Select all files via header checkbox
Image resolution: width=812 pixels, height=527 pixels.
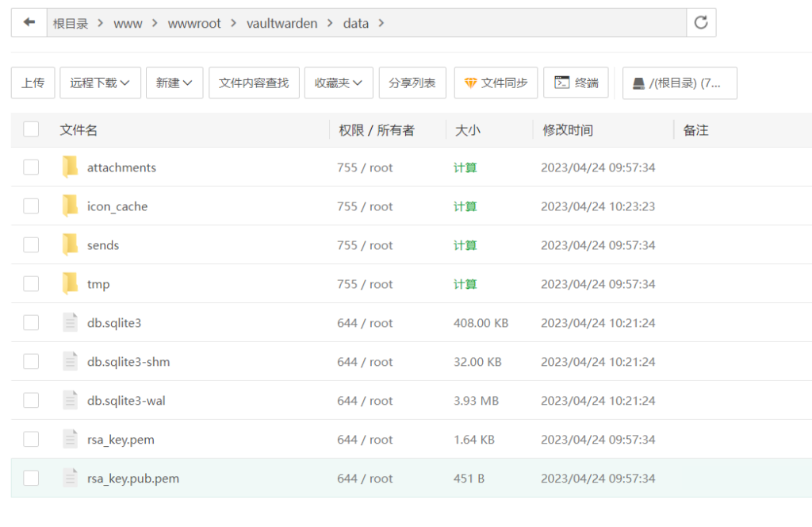coord(31,129)
